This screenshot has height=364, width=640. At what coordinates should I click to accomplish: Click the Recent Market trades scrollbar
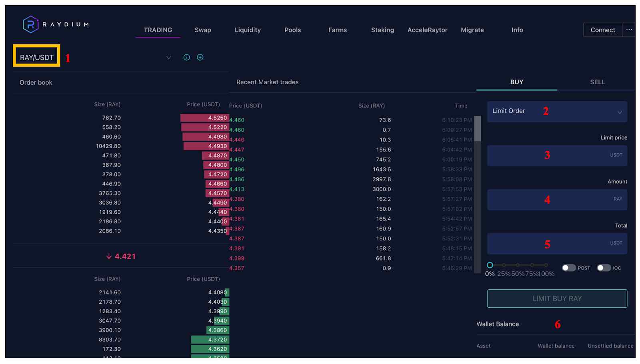coord(477,129)
